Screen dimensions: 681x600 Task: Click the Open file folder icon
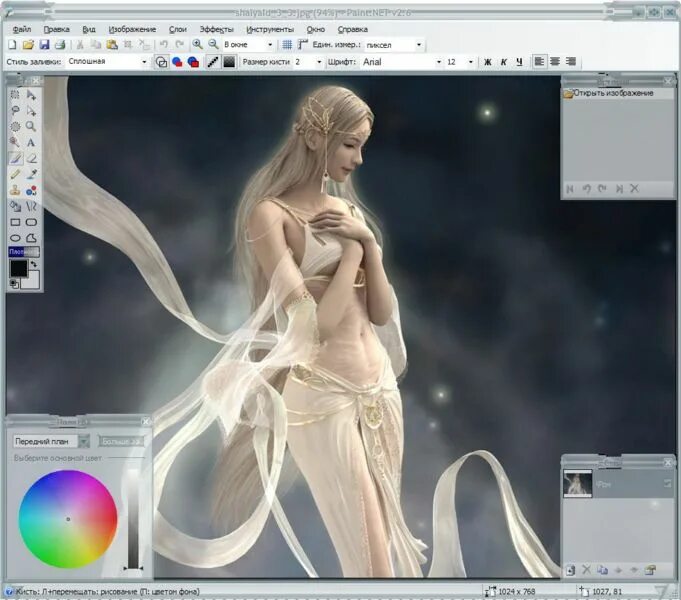[x=28, y=44]
